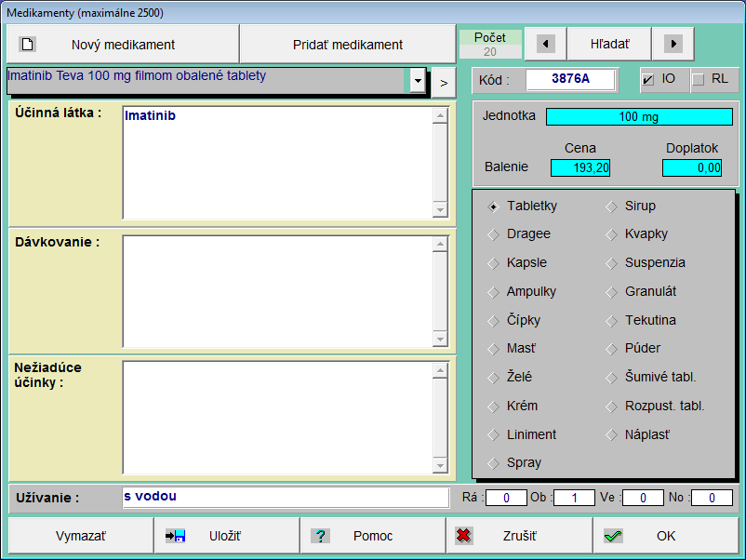The height and width of the screenshot is (560, 746).
Task: Click the Doplatok field showing 0,00
Action: click(692, 168)
